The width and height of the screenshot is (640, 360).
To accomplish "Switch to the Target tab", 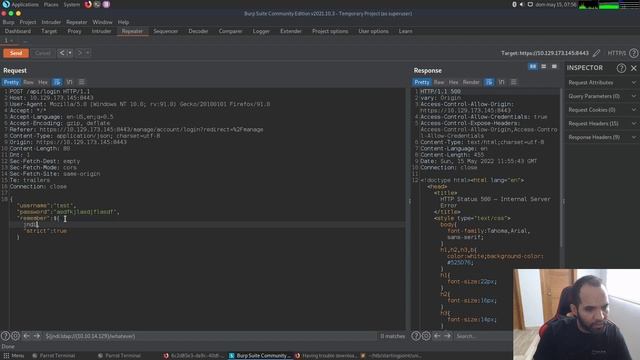I will pyautogui.click(x=49, y=31).
